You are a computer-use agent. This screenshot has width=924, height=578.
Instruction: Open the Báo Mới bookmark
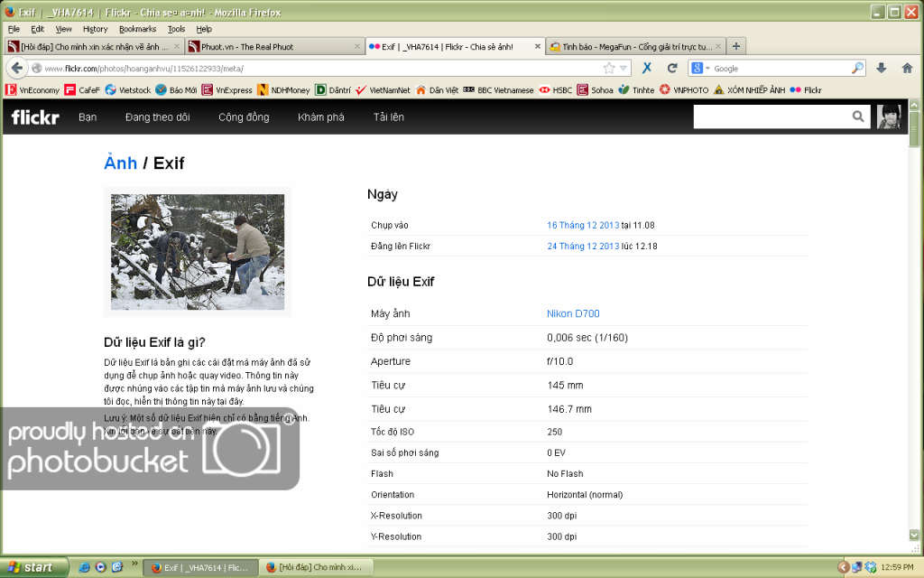coord(176,90)
